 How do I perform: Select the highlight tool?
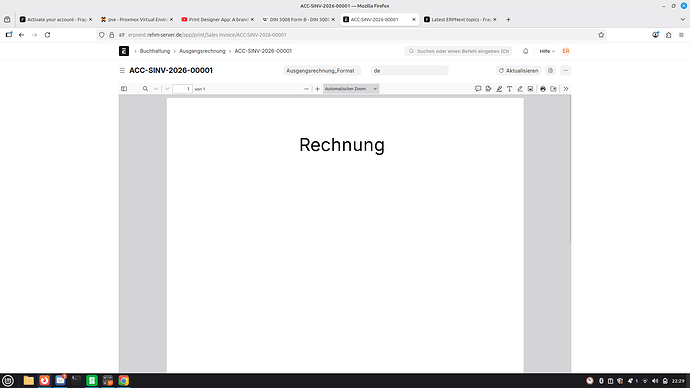pyautogui.click(x=499, y=89)
